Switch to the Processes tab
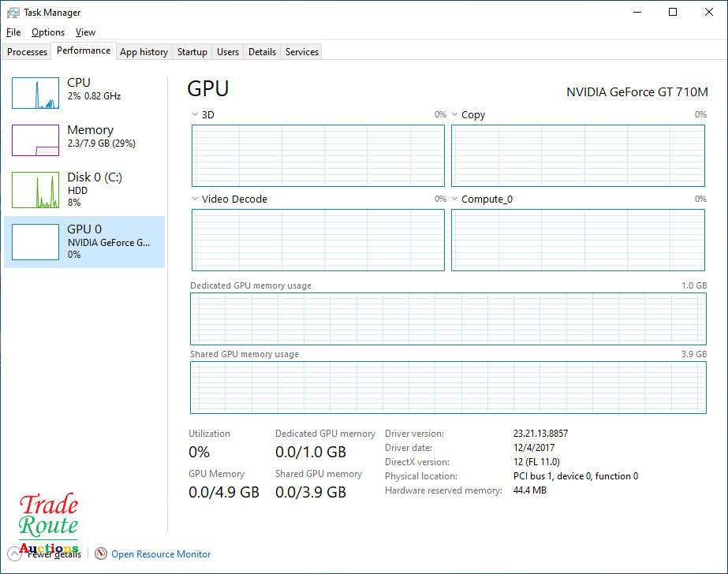Screen dimensions: 728x574 click(28, 52)
